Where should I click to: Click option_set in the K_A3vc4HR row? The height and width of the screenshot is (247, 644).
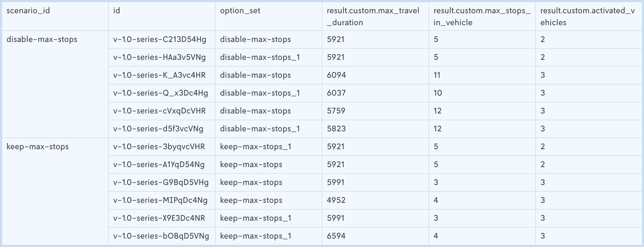255,75
